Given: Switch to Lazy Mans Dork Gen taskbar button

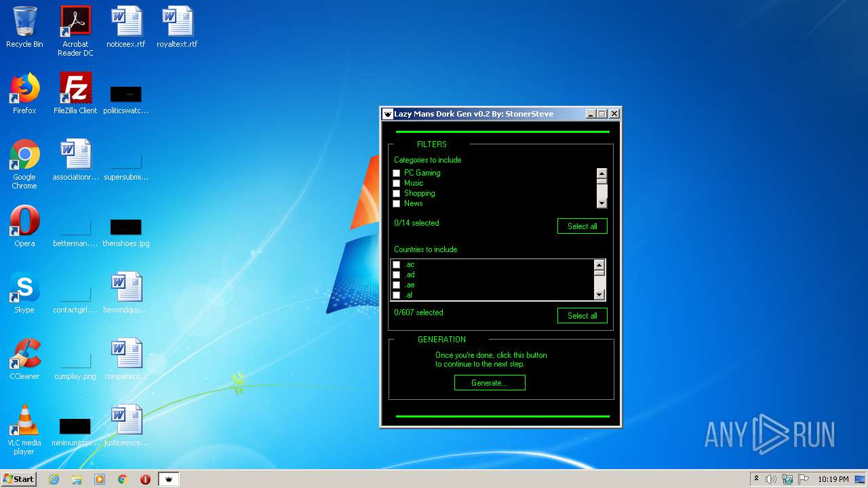Looking at the screenshot, I should (169, 479).
